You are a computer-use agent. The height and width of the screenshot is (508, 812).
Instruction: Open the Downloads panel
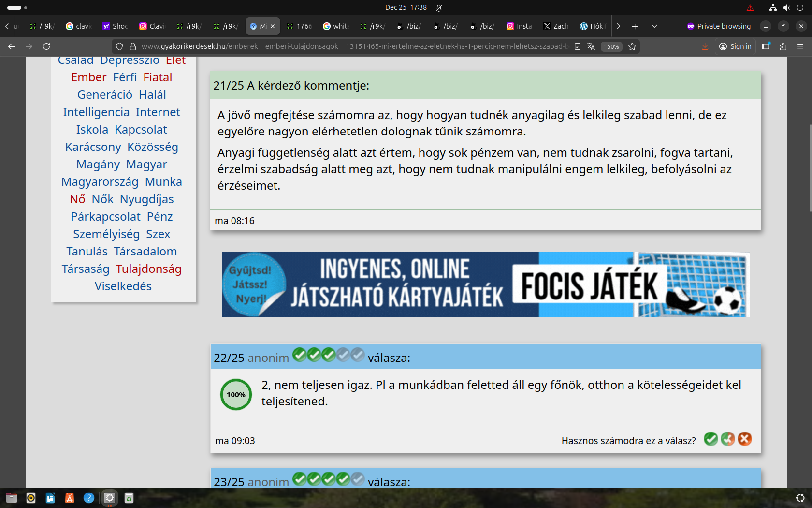pos(705,46)
